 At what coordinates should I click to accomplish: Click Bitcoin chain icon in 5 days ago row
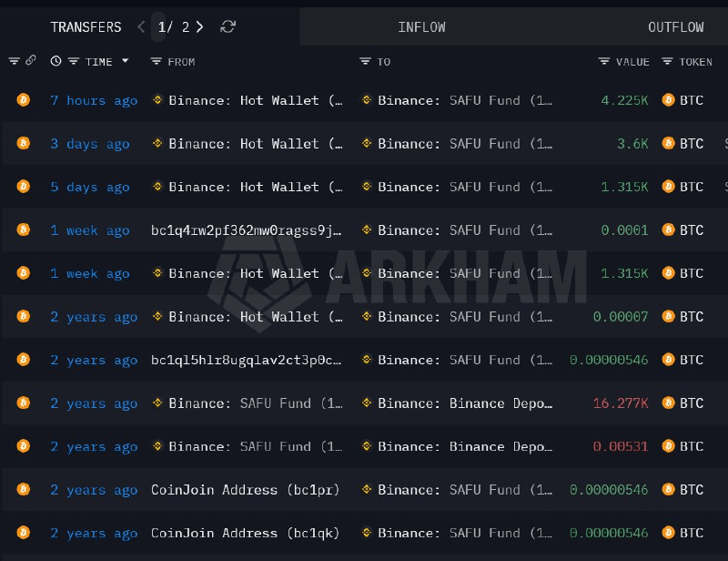coord(24,187)
